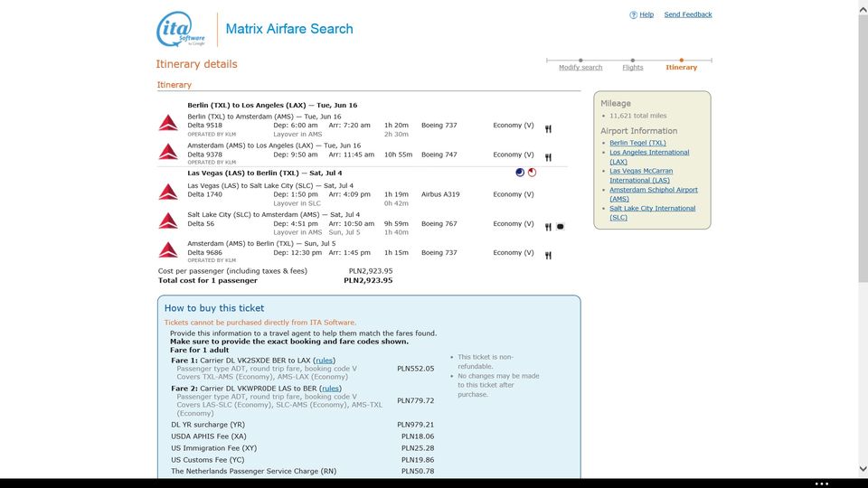
Task: Open rules for Fare 1 BER to LAX
Action: click(325, 361)
